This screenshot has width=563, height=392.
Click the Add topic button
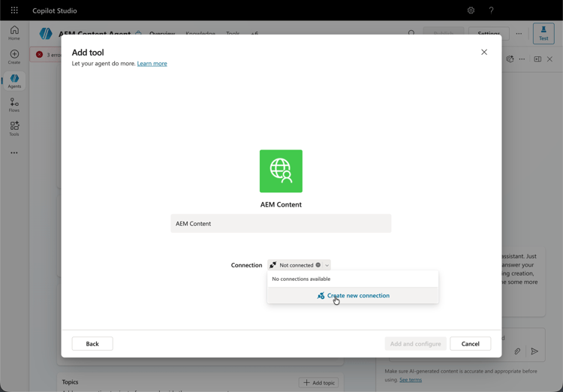point(318,383)
